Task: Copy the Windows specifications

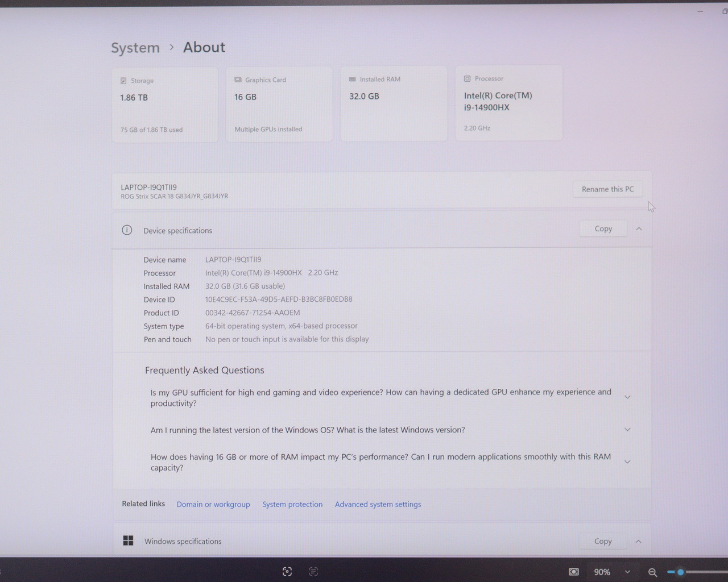Action: coord(603,541)
